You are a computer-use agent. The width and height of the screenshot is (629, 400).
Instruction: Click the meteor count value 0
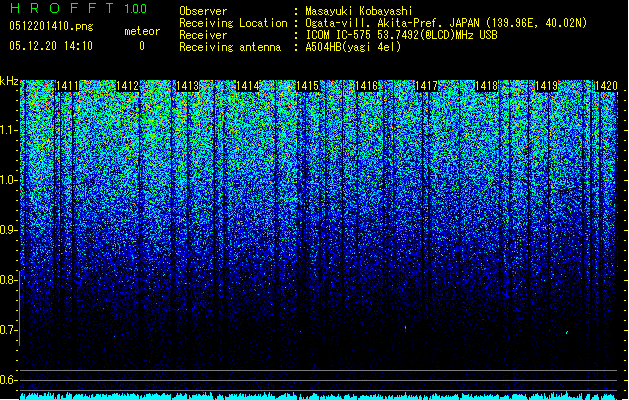(142, 46)
